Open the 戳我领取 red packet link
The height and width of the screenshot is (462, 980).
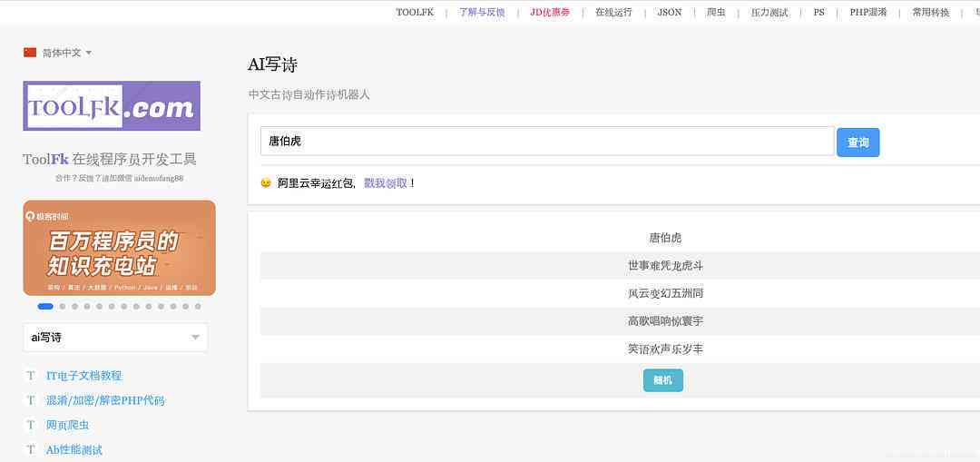[386, 183]
